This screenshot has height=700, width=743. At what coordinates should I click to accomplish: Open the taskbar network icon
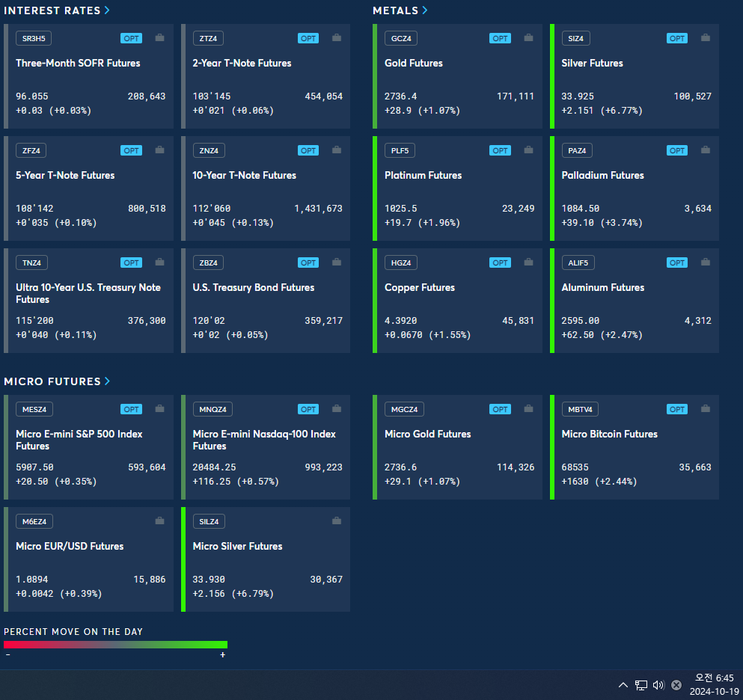click(x=641, y=685)
